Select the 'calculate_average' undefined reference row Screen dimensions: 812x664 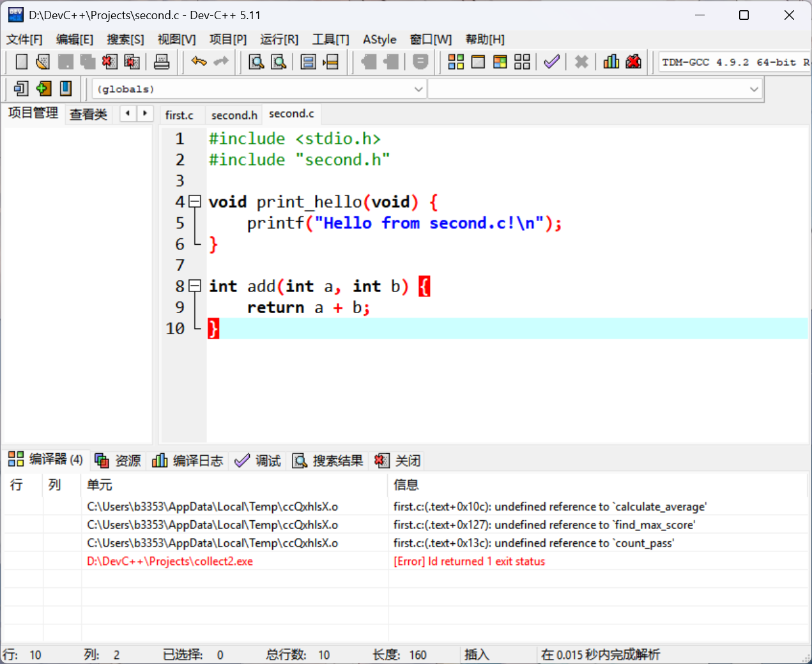coord(406,506)
